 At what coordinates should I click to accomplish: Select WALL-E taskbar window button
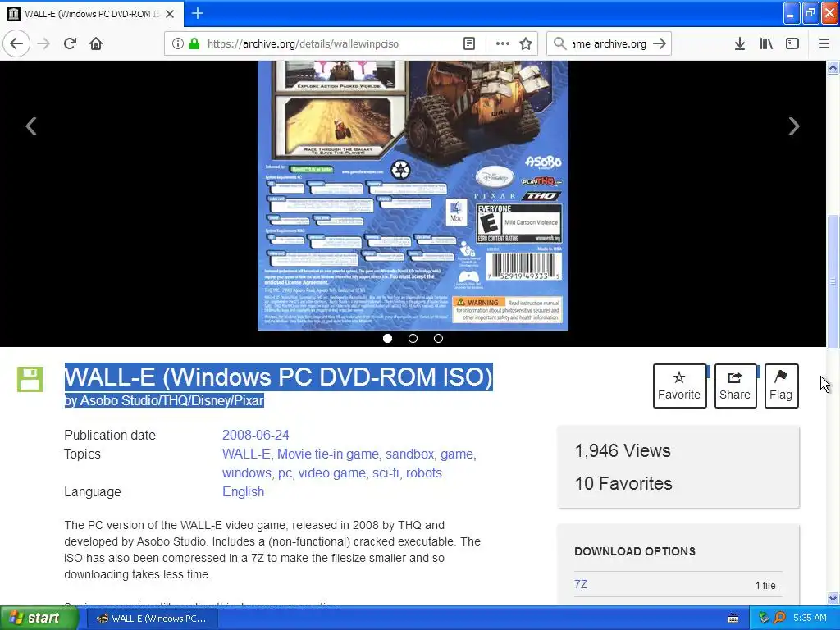(152, 619)
